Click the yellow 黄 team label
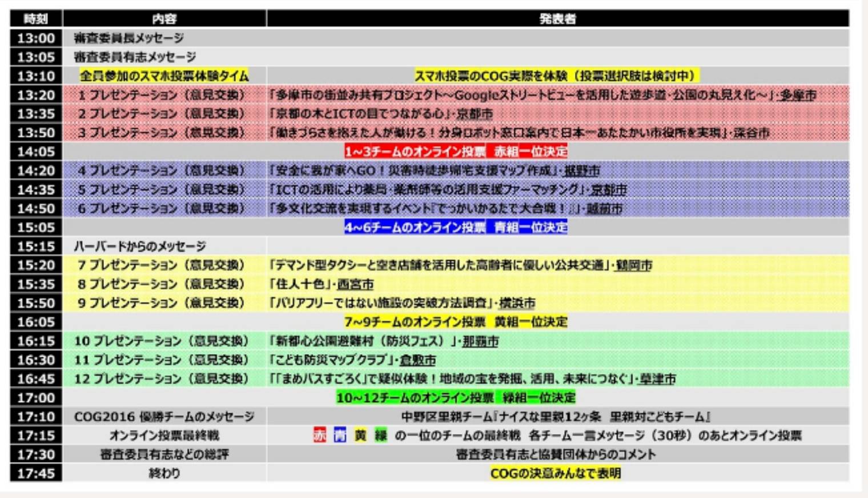Screen dimensions: 868x498 click(x=360, y=436)
